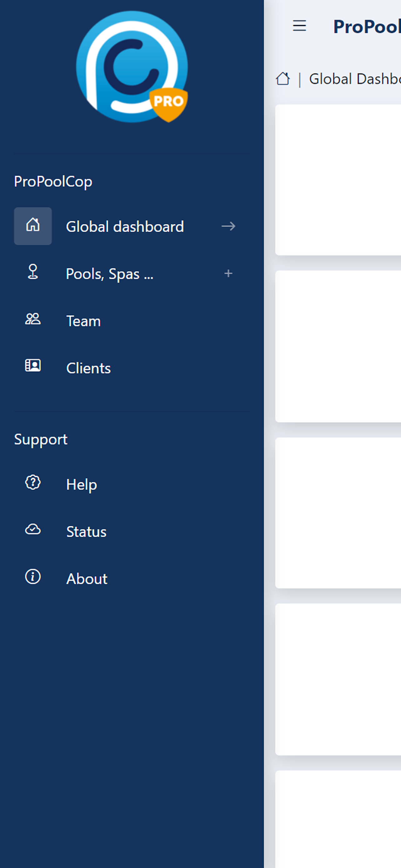Click the ProPoolCop sidebar section heading

pos(53,182)
